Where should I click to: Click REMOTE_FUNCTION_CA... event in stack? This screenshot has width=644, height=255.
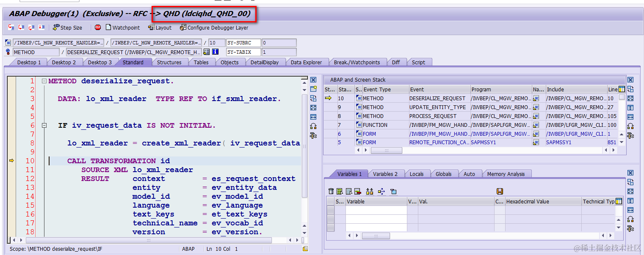439,143
